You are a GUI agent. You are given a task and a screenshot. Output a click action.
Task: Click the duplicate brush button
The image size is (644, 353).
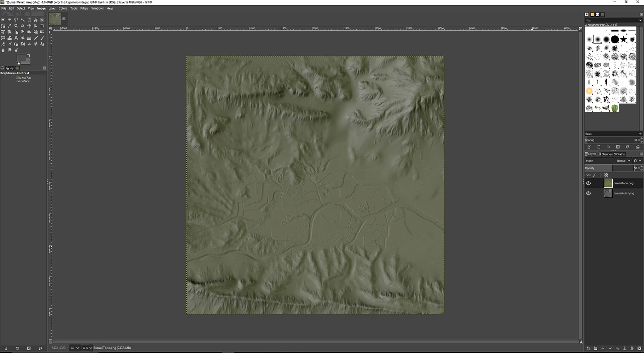point(608,147)
